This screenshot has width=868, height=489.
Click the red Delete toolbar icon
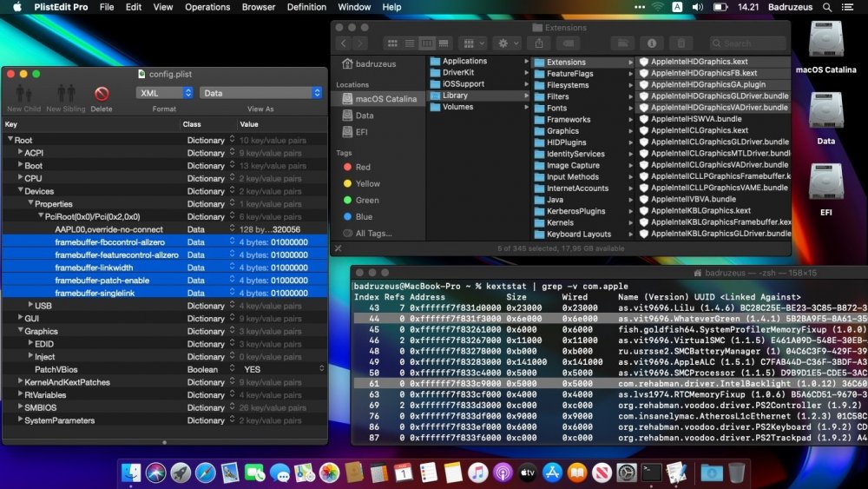[x=102, y=93]
